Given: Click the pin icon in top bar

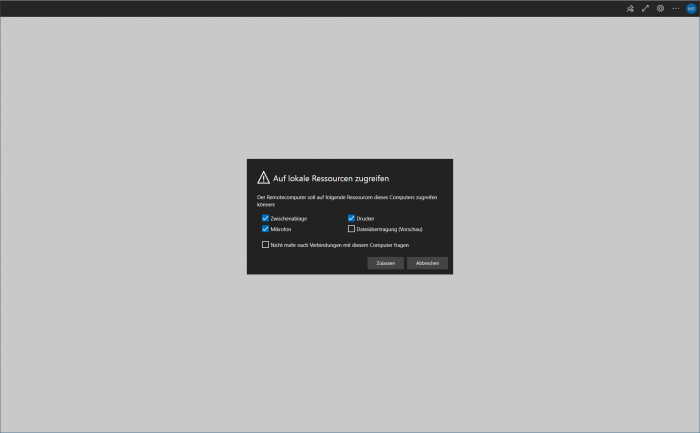Looking at the screenshot, I should [x=630, y=8].
